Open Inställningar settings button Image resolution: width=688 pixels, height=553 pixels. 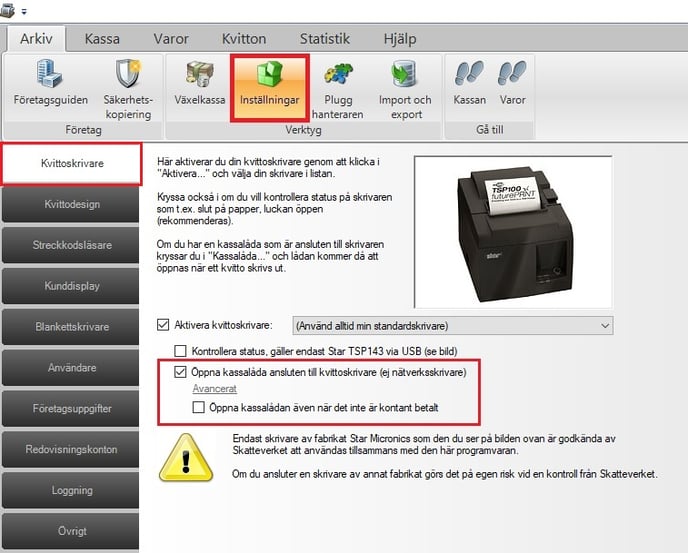(269, 88)
